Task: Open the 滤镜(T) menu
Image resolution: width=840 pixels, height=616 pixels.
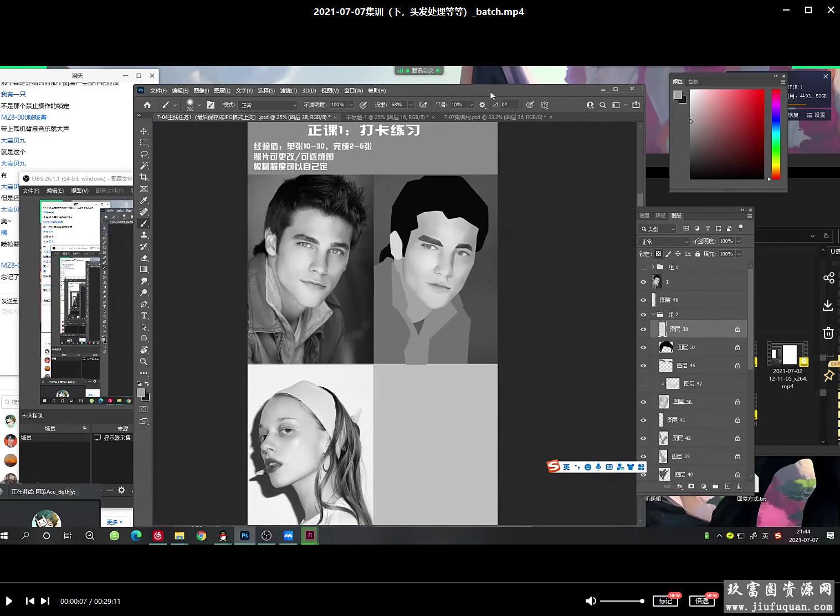Action: coord(288,90)
